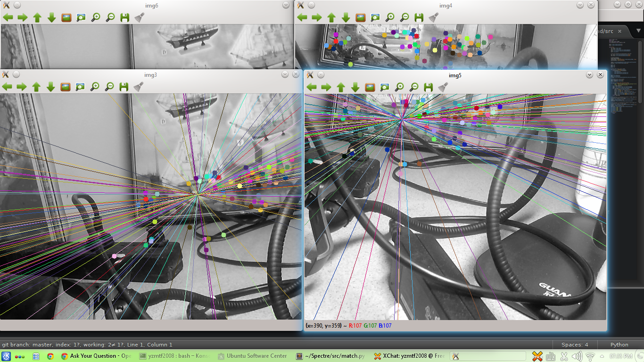Viewport: 644px width, 362px height.
Task: Switch to Ask Your Question Chrome task
Action: pyautogui.click(x=96, y=356)
